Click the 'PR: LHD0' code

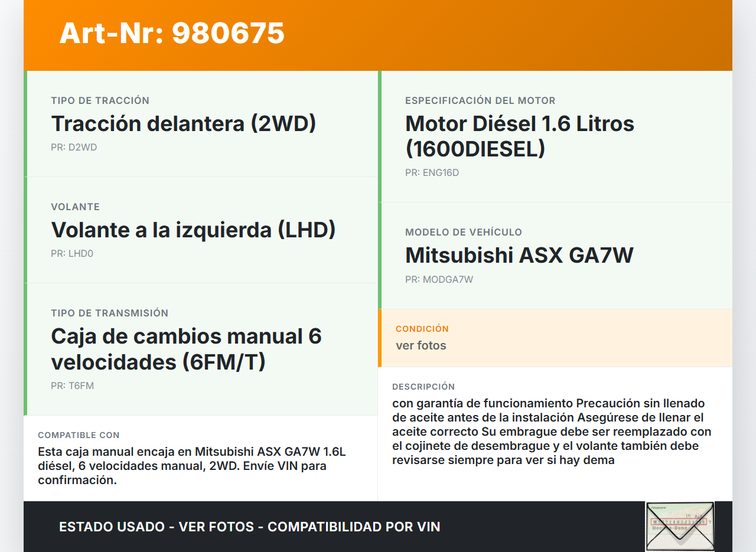point(72,254)
